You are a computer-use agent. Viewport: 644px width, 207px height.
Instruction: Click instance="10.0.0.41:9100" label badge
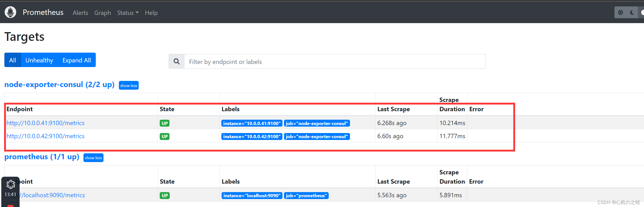point(252,123)
